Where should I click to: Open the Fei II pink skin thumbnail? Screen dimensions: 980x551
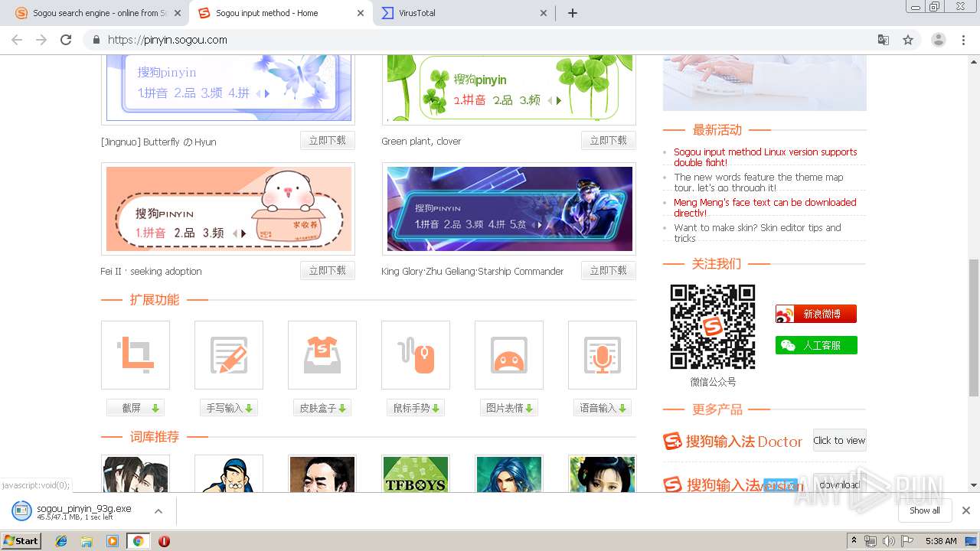(228, 209)
